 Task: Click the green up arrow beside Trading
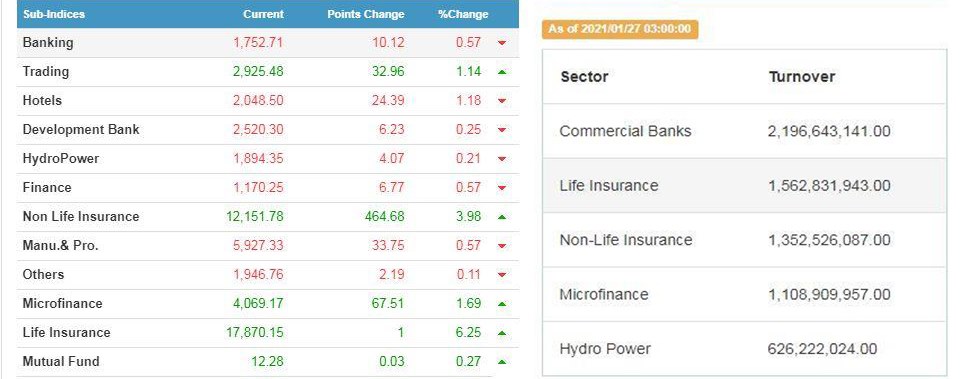502,72
